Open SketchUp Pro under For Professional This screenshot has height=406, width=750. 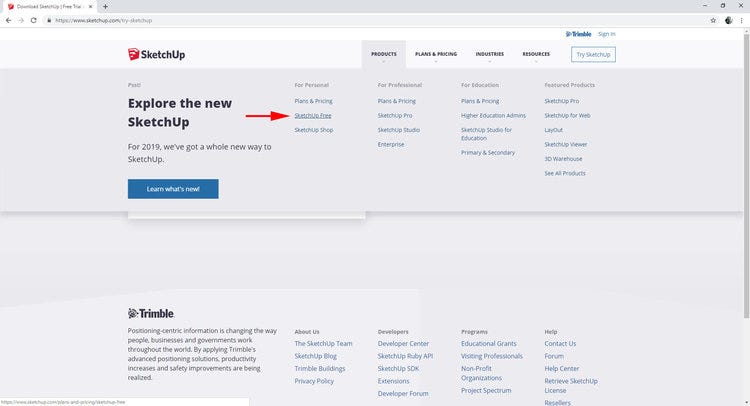(x=395, y=115)
